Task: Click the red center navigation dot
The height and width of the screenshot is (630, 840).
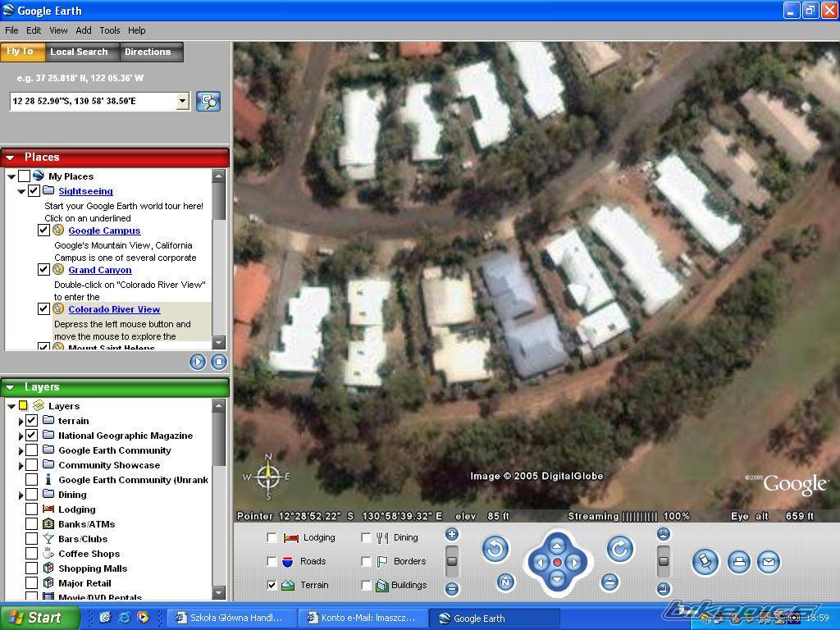Action: coord(557,563)
